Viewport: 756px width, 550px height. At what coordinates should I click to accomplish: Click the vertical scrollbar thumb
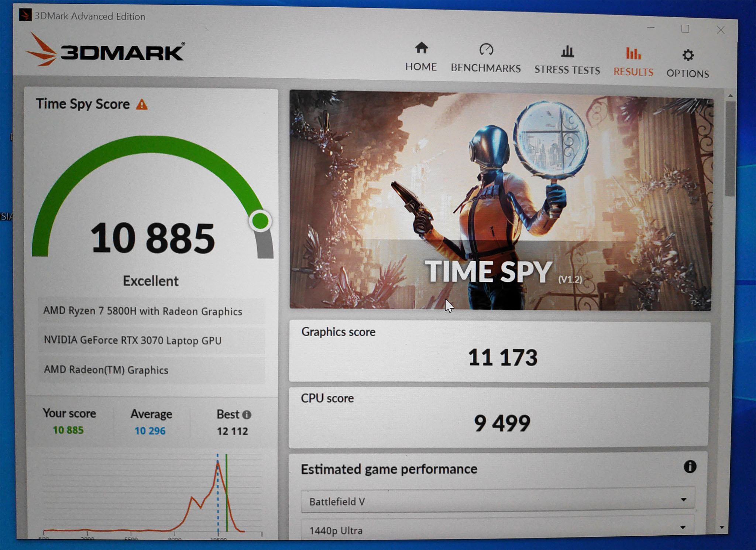(x=729, y=148)
